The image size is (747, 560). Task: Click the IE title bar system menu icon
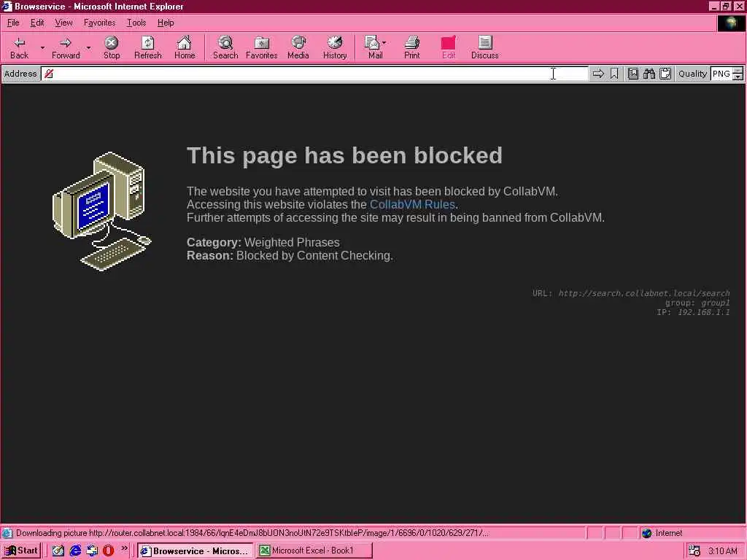7,6
